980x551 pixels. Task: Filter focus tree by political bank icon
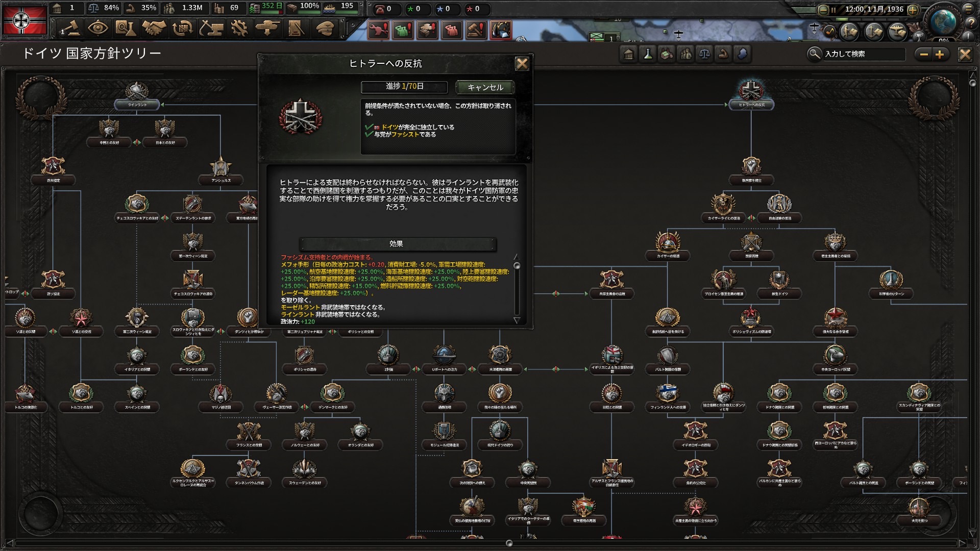click(x=629, y=54)
